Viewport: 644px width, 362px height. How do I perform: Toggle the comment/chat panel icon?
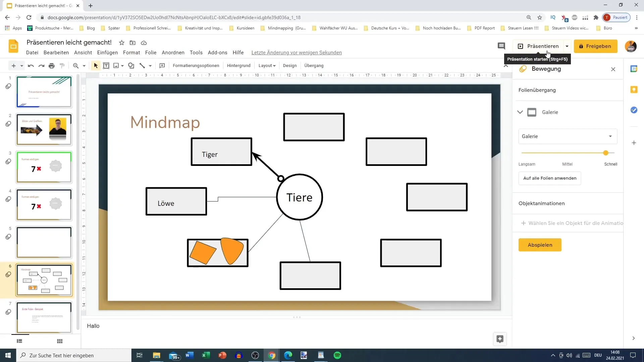pyautogui.click(x=502, y=46)
